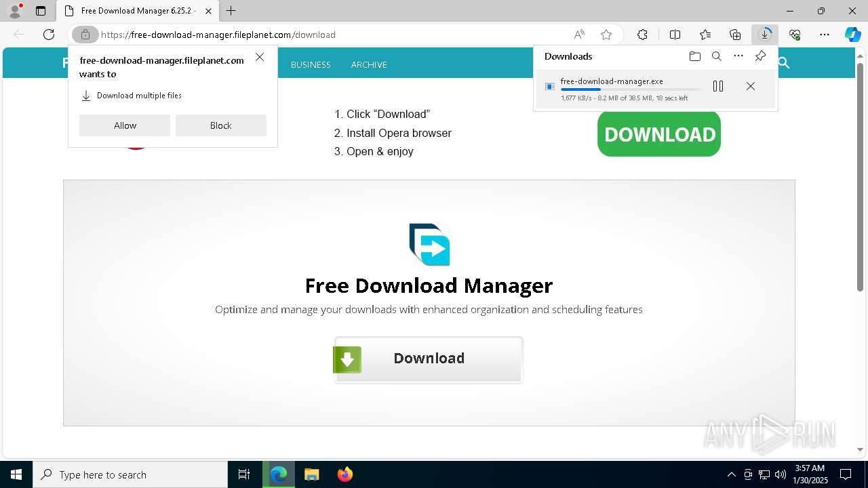The width and height of the screenshot is (868, 488).
Task: Open the Windows Start menu
Action: [16, 474]
